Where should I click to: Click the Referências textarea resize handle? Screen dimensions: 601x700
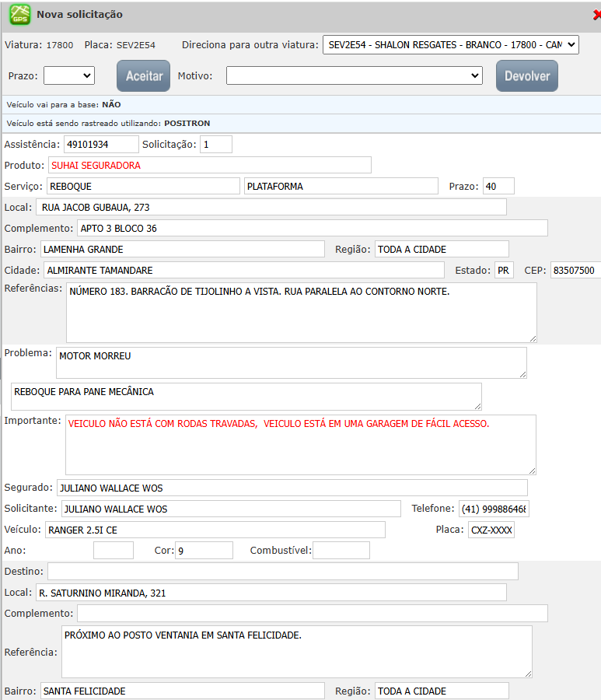tap(533, 338)
